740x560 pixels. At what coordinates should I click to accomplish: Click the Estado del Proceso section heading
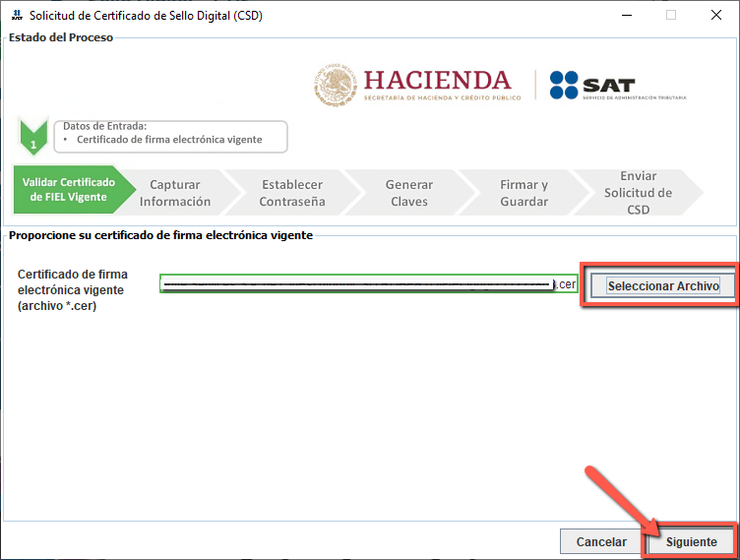[60, 37]
